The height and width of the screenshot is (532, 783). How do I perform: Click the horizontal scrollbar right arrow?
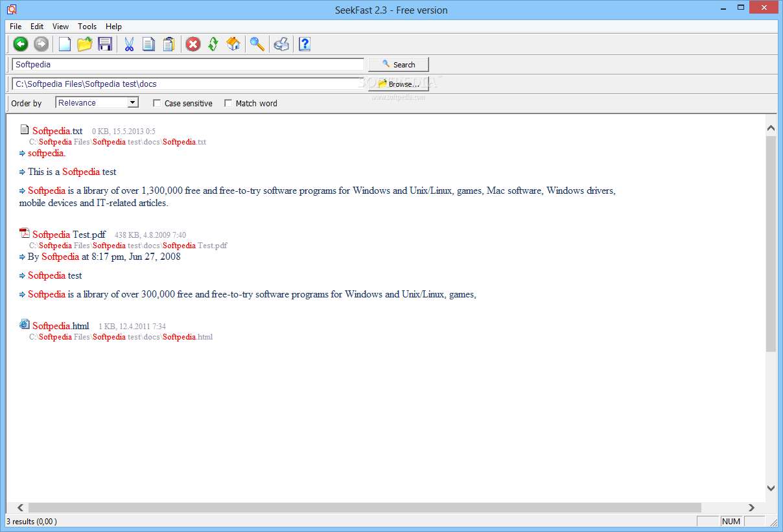point(751,507)
